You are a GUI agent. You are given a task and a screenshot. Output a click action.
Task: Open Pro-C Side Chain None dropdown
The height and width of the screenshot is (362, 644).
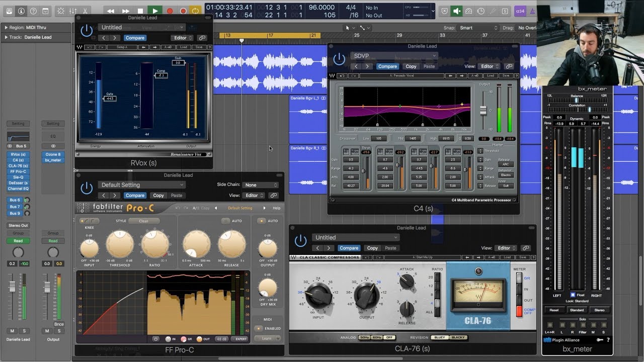tap(260, 185)
